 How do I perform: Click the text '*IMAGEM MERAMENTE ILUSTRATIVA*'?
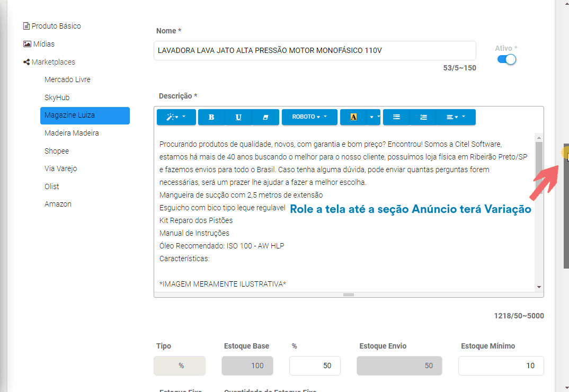[x=223, y=284]
